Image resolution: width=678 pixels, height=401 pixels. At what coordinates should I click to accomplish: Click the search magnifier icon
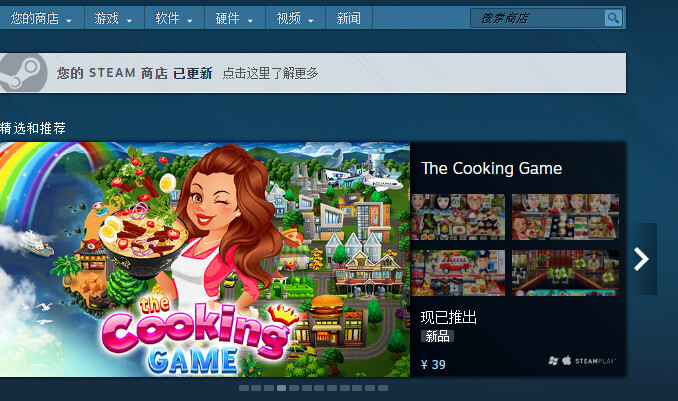pos(613,18)
